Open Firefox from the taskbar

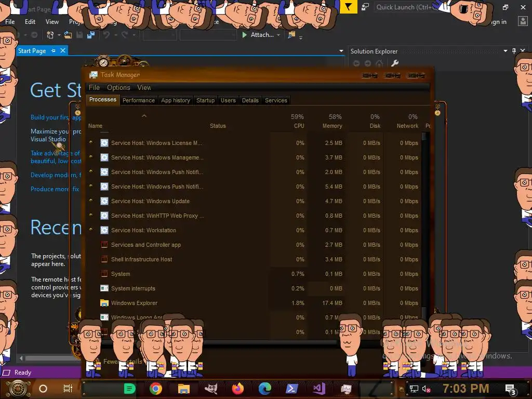[x=237, y=389]
